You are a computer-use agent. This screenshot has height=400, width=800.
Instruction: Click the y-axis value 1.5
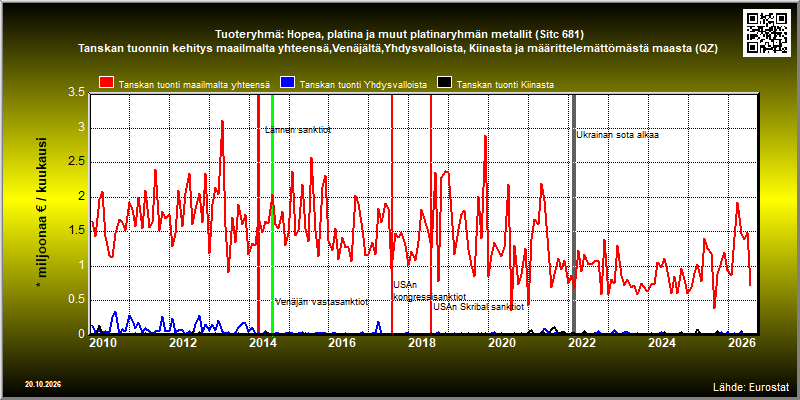tap(77, 231)
